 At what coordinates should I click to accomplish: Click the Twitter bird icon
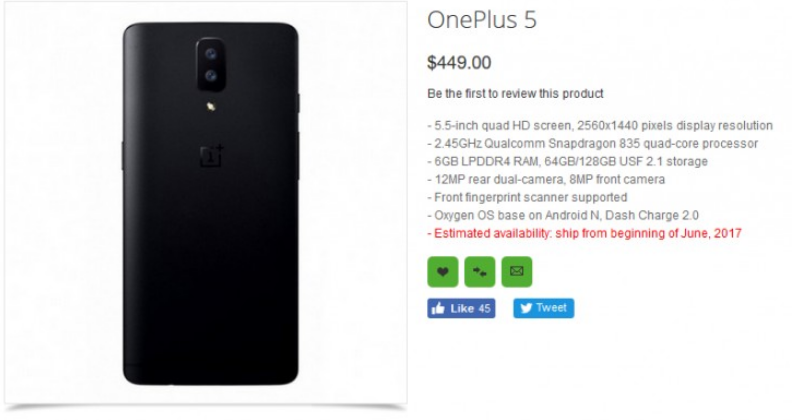526,308
